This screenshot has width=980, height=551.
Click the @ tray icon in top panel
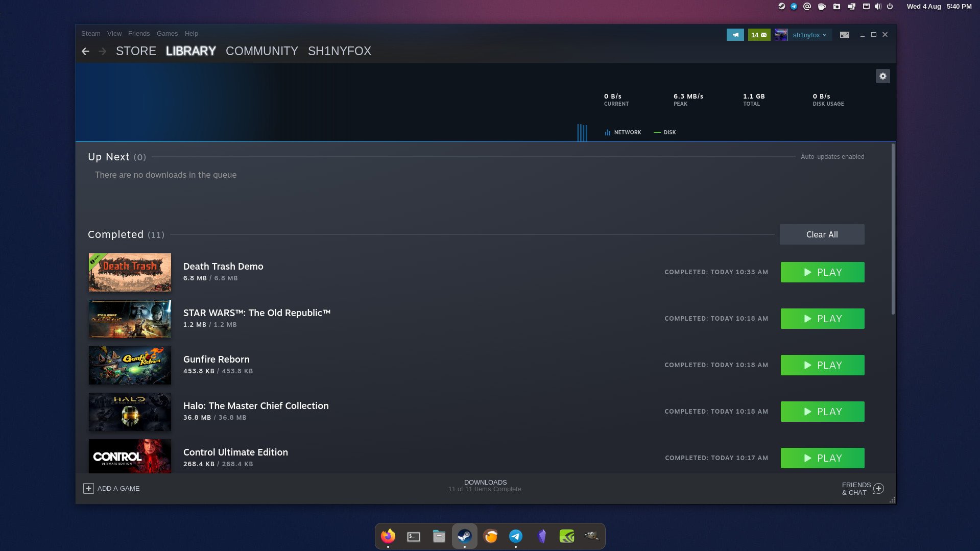point(807,7)
